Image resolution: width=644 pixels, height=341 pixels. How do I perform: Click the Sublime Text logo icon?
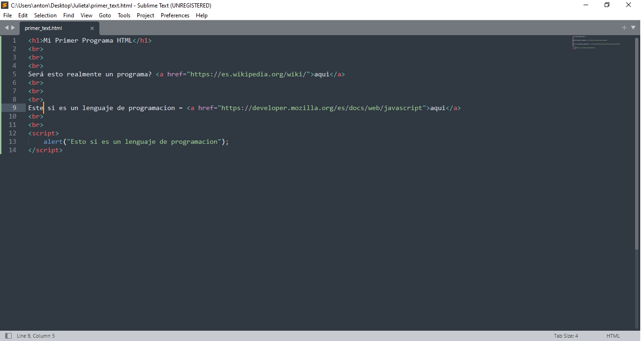tap(5, 5)
